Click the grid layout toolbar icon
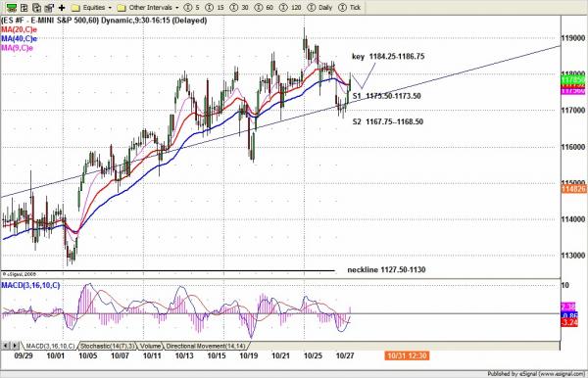The image size is (588, 378). point(24,7)
